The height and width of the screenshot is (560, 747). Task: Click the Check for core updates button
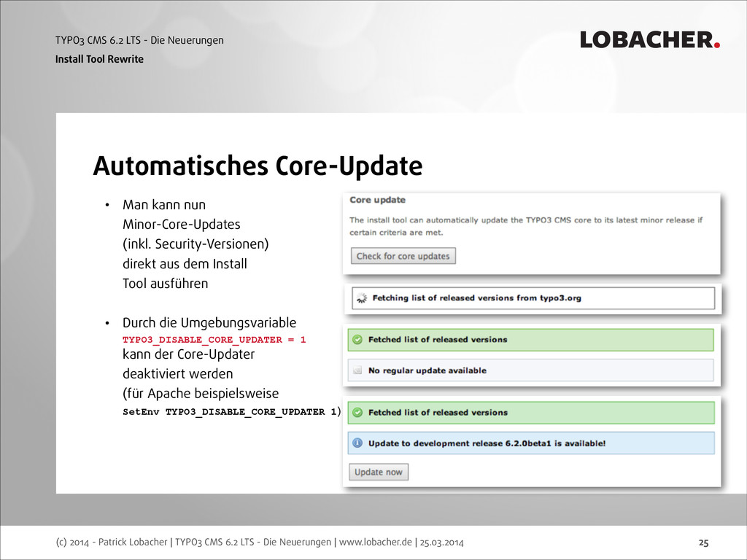coord(403,256)
